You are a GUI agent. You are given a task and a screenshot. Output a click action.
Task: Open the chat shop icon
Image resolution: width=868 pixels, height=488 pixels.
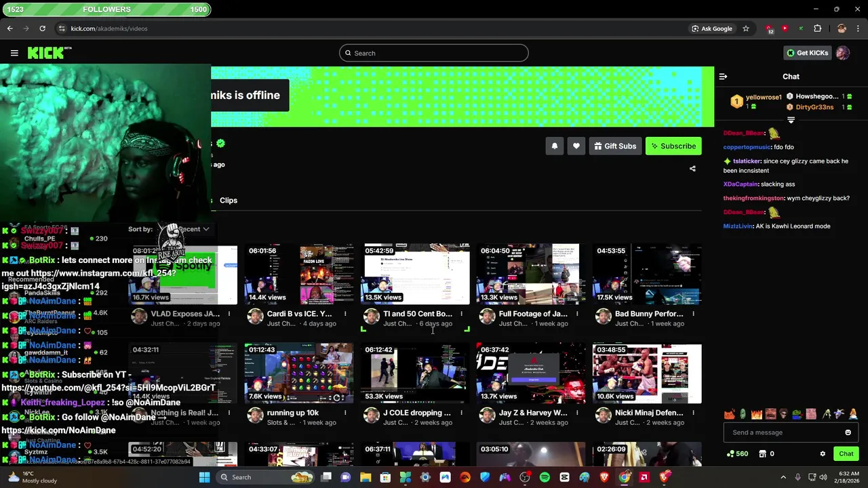click(762, 454)
